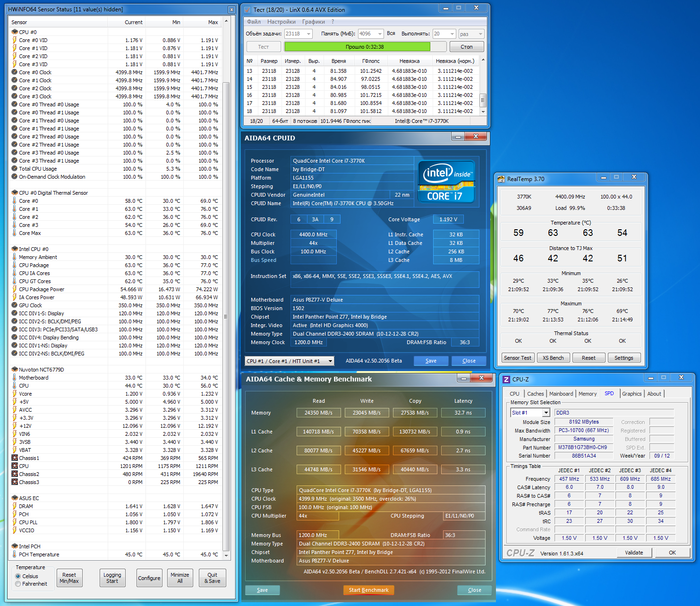Click the Chassis1 fan icon

(x=15, y=458)
